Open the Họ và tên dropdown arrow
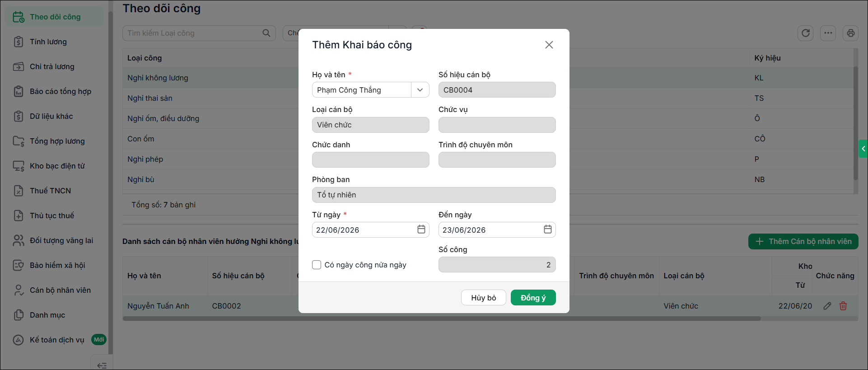Viewport: 868px width, 370px height. 420,90
